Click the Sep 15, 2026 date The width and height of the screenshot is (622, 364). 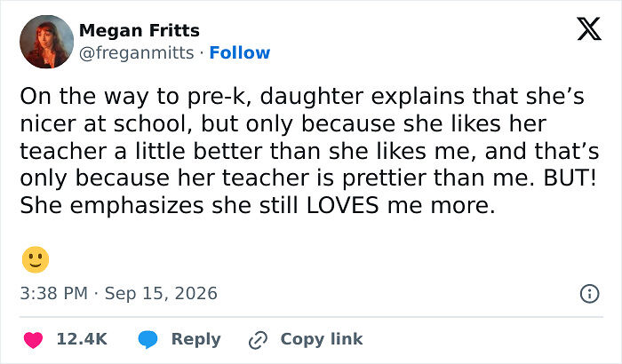point(161,294)
